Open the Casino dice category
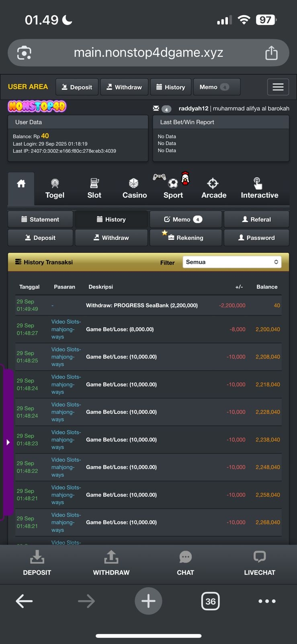297x644 pixels. (134, 189)
